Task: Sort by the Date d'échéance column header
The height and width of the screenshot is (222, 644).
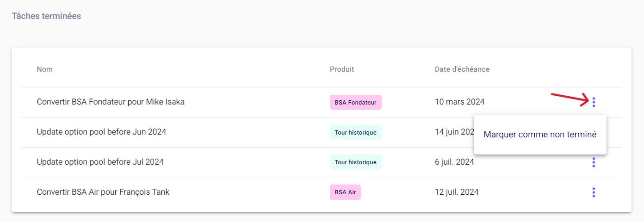Action: [462, 69]
